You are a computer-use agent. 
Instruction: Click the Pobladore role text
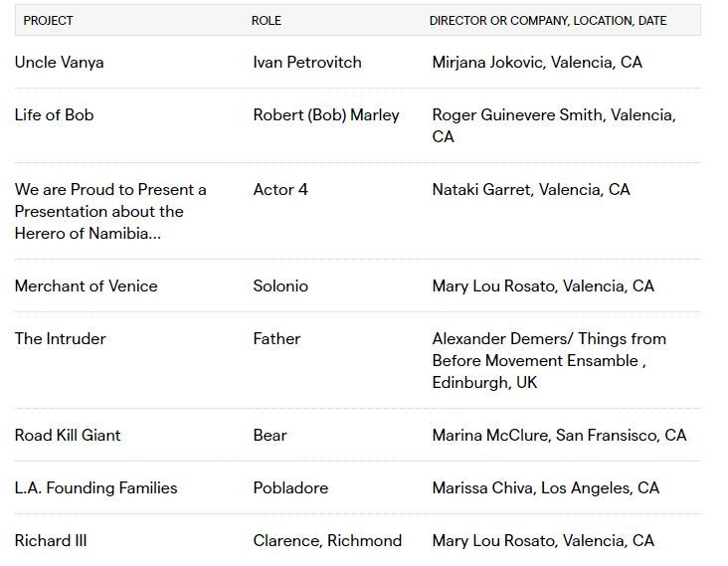click(290, 488)
